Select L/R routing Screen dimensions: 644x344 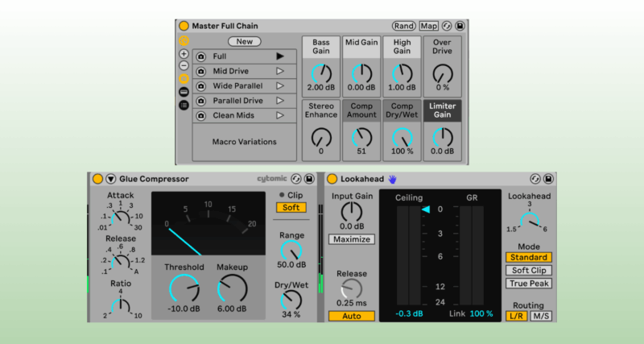click(x=516, y=316)
